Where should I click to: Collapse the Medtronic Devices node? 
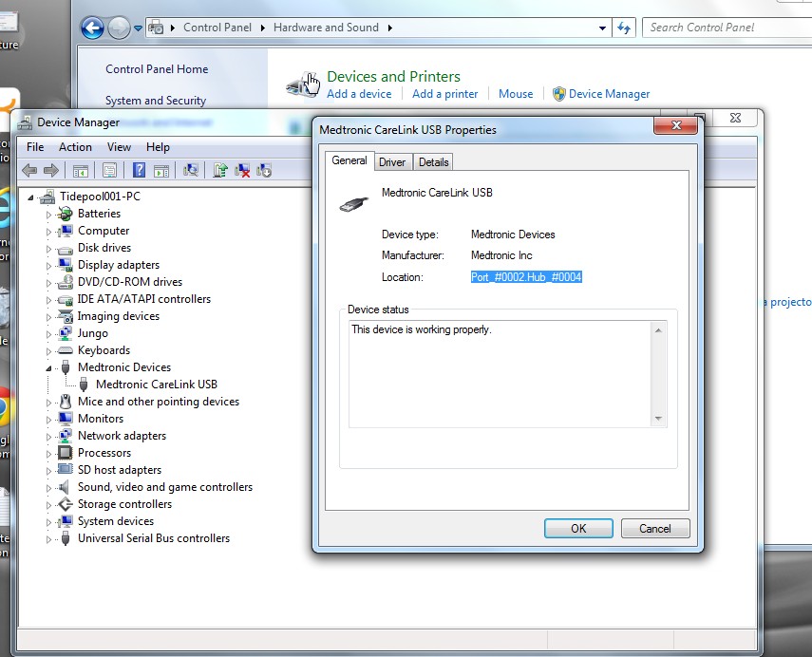coord(48,368)
